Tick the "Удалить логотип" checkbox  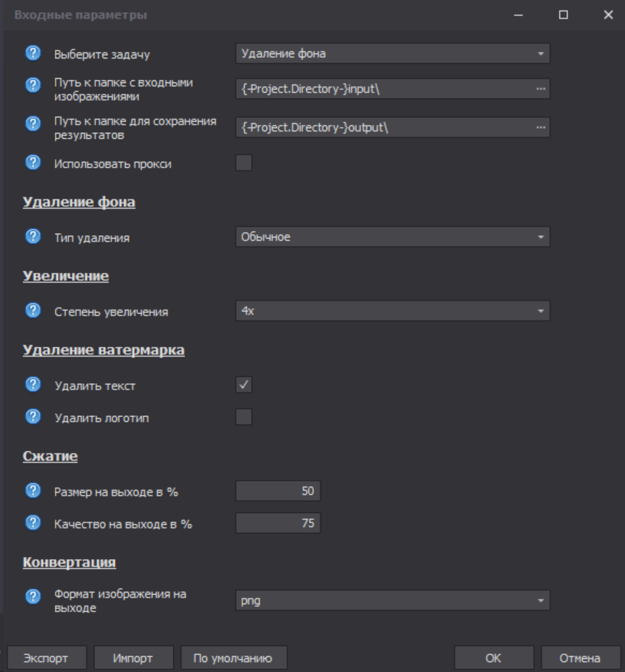[x=244, y=417]
